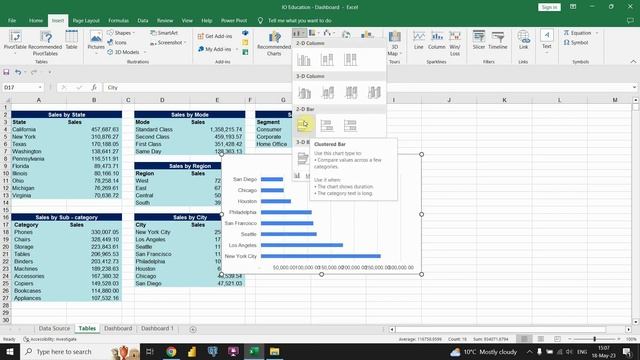The width and height of the screenshot is (640, 360).
Task: Open Recommended Charts
Action: 274,44
